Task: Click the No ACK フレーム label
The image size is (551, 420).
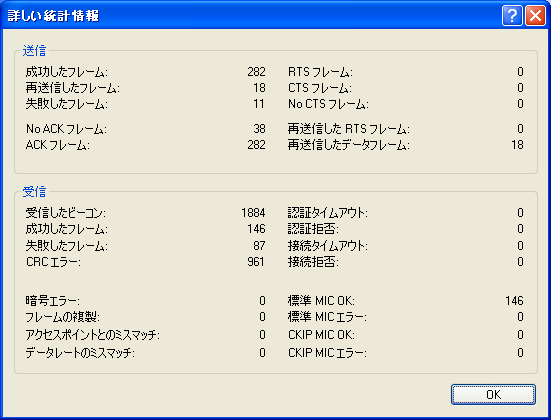Action: pyautogui.click(x=66, y=129)
